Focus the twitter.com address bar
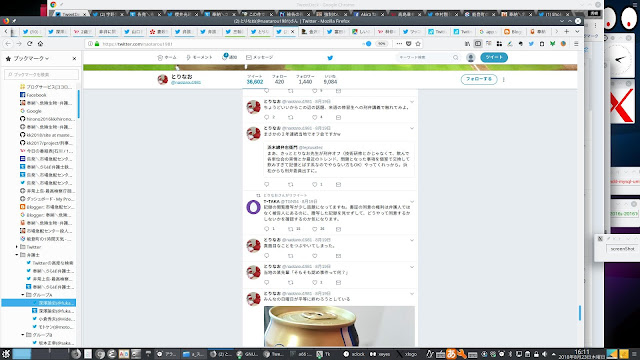Screen dimensions: 640x360 tap(229, 44)
